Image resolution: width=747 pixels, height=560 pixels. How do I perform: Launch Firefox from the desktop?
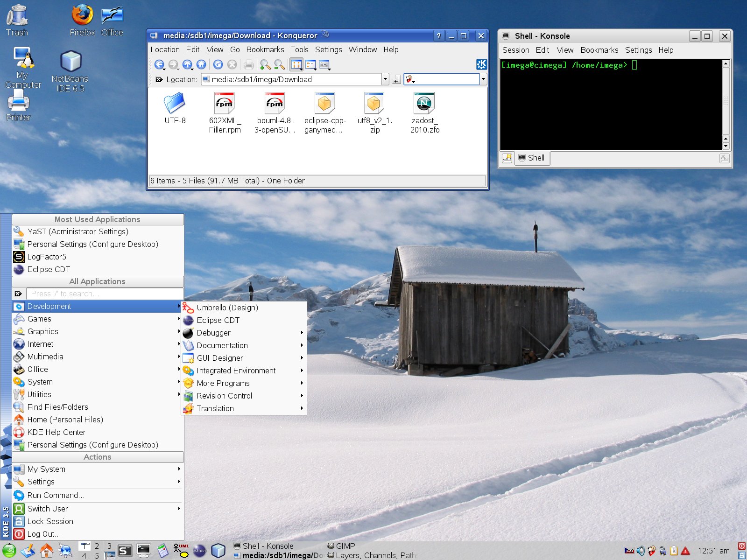[x=82, y=21]
